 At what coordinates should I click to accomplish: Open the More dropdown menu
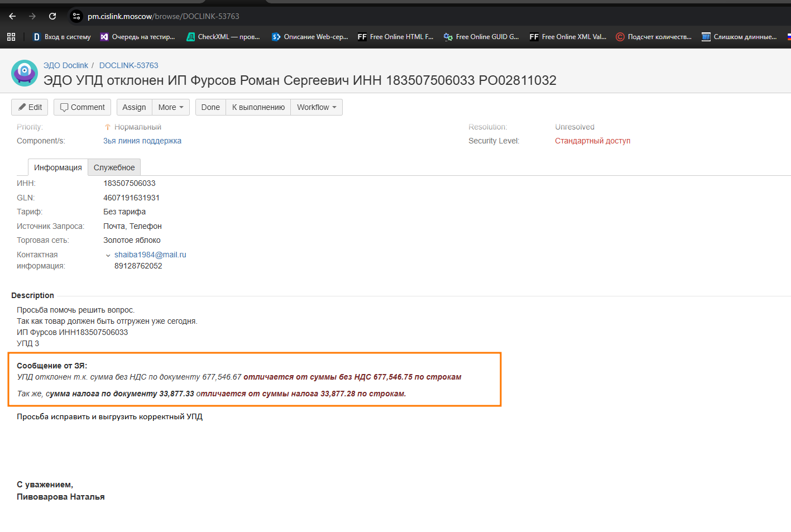tap(171, 107)
